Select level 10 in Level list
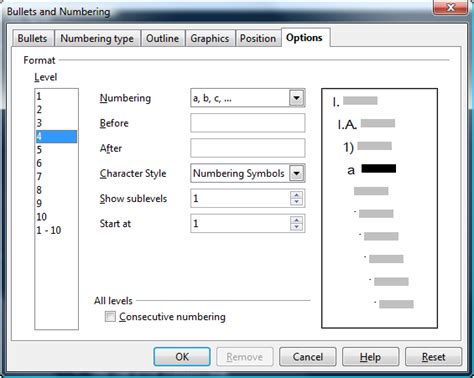The width and height of the screenshot is (474, 378). point(56,217)
